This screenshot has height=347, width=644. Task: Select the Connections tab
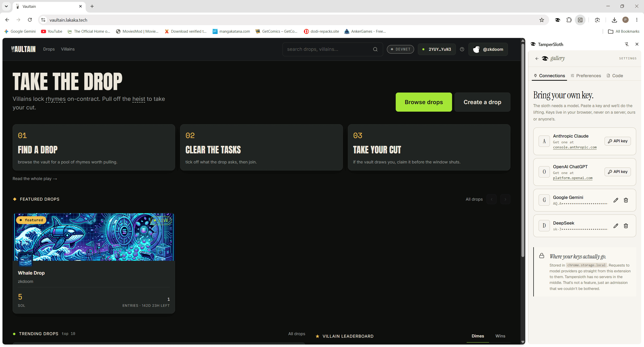(549, 76)
